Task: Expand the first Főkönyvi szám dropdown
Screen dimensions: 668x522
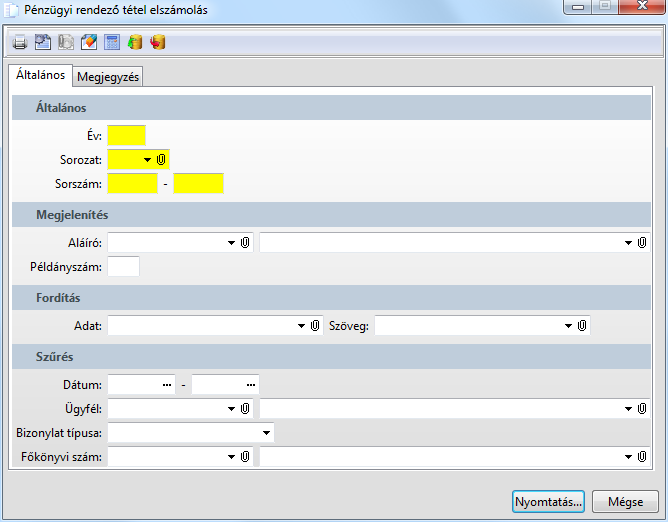Action: click(231, 457)
